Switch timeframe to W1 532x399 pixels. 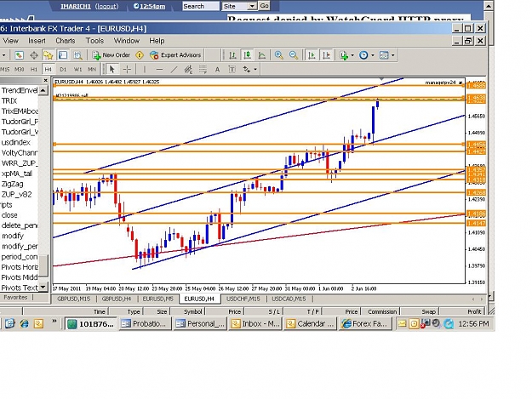(x=77, y=70)
